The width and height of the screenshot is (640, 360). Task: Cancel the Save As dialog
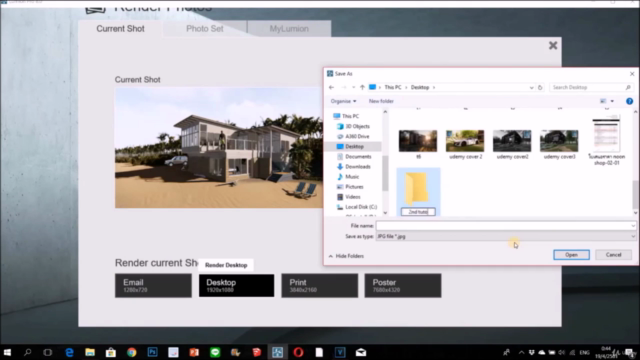point(613,255)
